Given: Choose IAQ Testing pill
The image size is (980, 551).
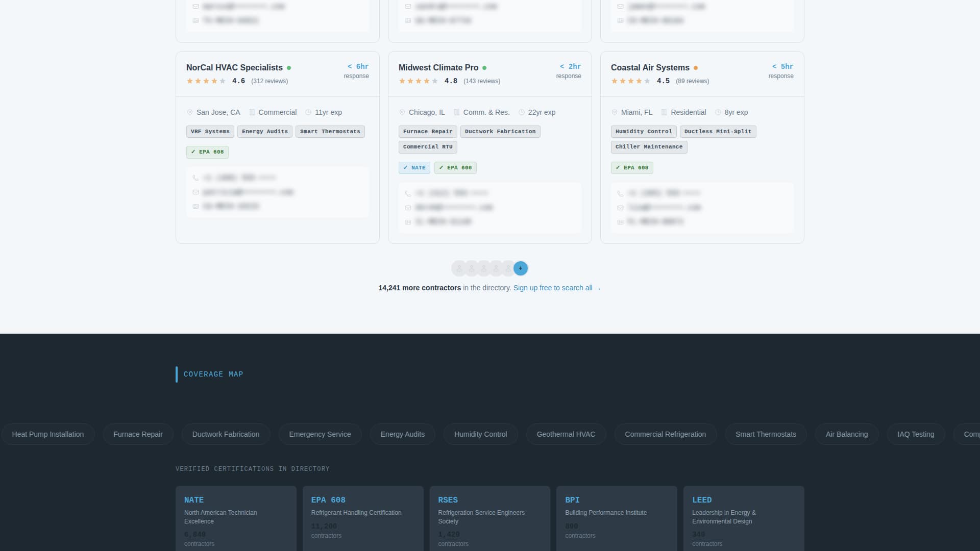Looking at the screenshot, I should 916,434.
